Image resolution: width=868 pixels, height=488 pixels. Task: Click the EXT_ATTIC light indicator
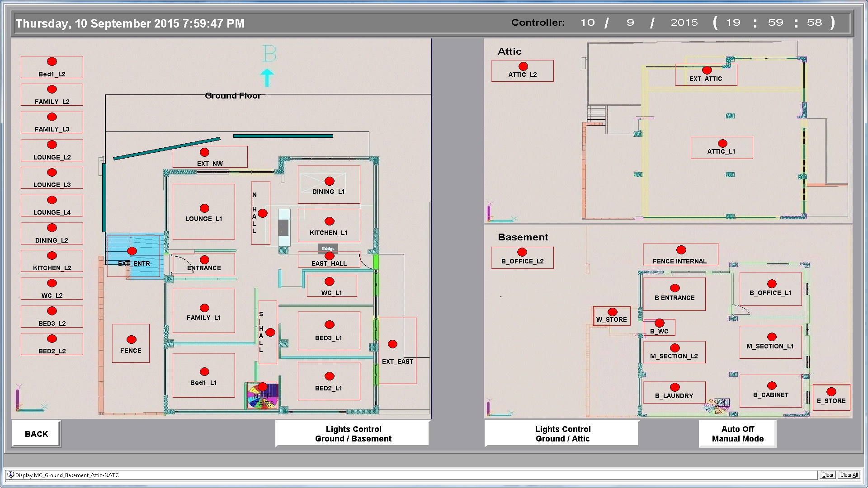[x=707, y=70]
